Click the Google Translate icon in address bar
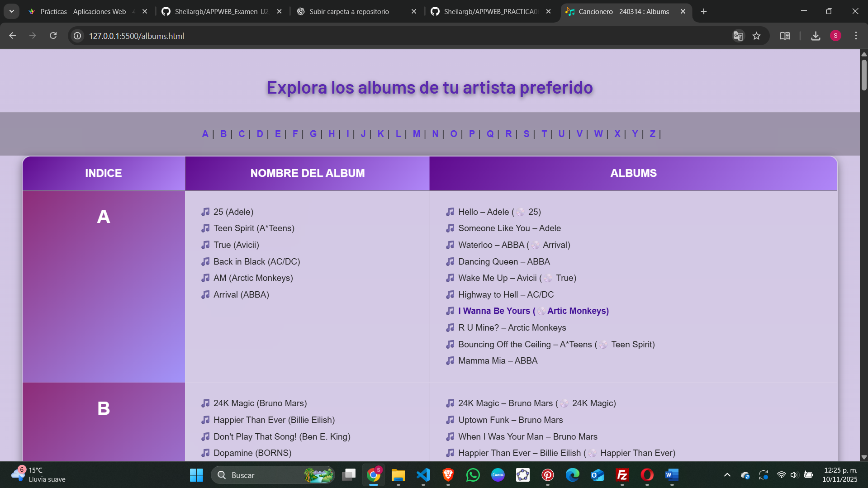 click(x=738, y=36)
